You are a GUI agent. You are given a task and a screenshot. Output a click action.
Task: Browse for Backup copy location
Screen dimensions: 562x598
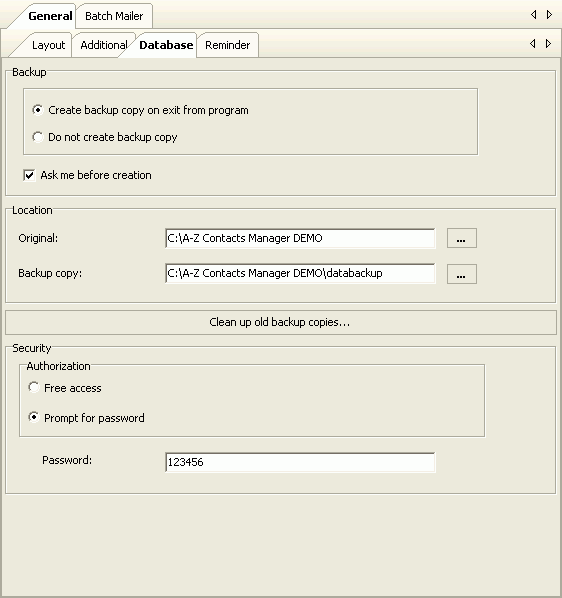(462, 274)
